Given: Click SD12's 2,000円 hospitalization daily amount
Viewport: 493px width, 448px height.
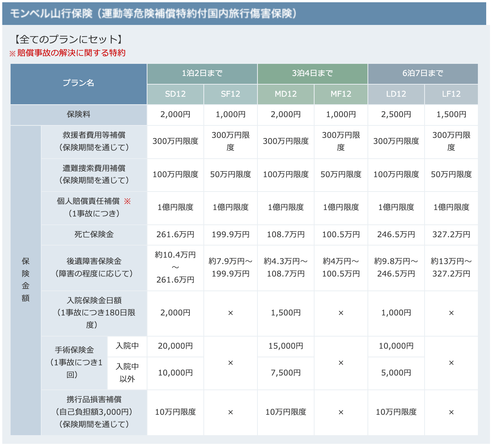Looking at the screenshot, I should (x=175, y=313).
